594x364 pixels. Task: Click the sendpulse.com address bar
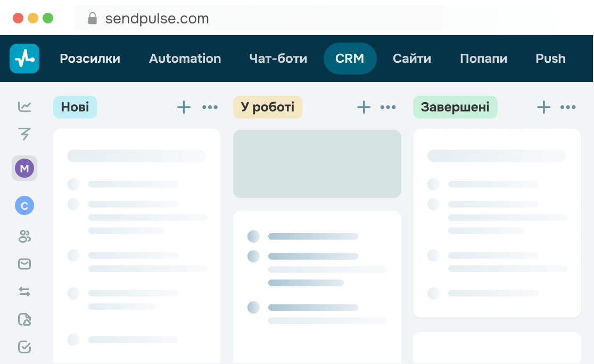(157, 19)
